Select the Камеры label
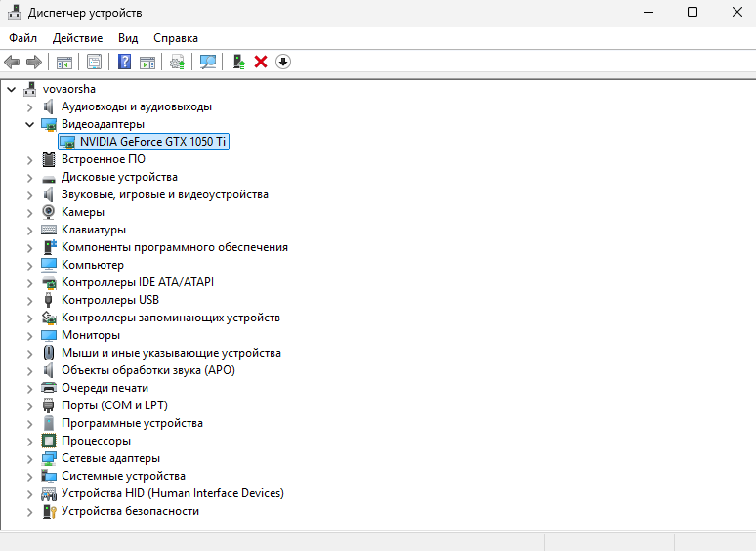Image resolution: width=756 pixels, height=551 pixels. point(83,212)
